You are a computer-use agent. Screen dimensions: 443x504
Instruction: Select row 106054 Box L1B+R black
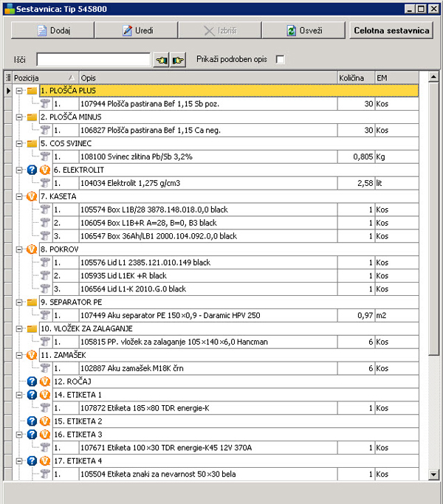click(x=236, y=223)
